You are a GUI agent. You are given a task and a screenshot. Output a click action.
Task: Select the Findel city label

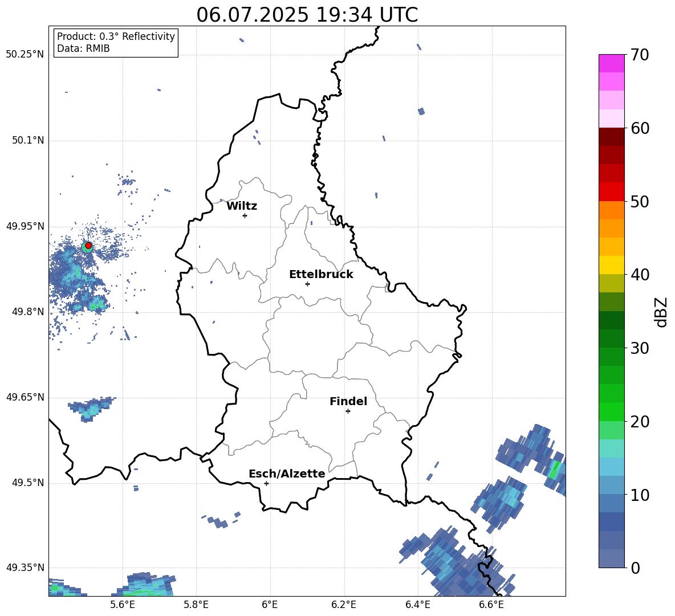[x=348, y=401]
